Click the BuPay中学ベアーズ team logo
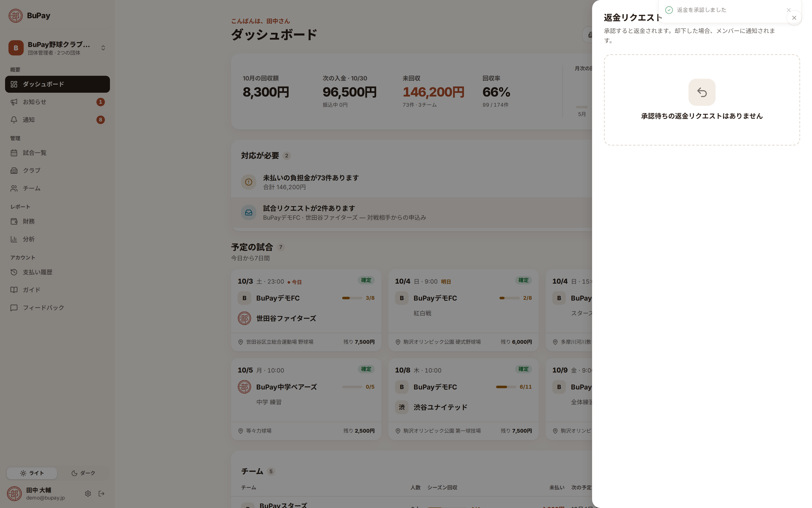This screenshot has height=508, width=812. coord(244,387)
